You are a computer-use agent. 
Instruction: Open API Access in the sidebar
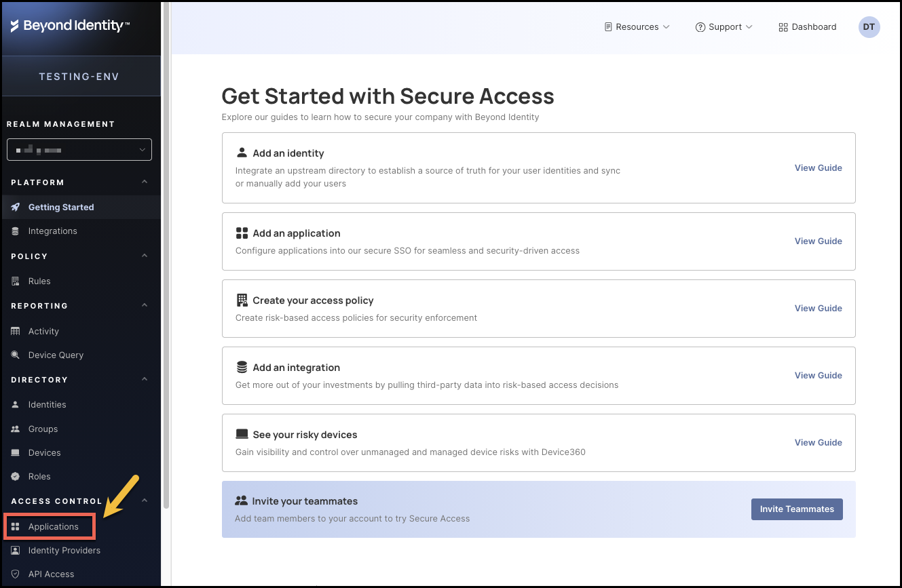click(52, 574)
